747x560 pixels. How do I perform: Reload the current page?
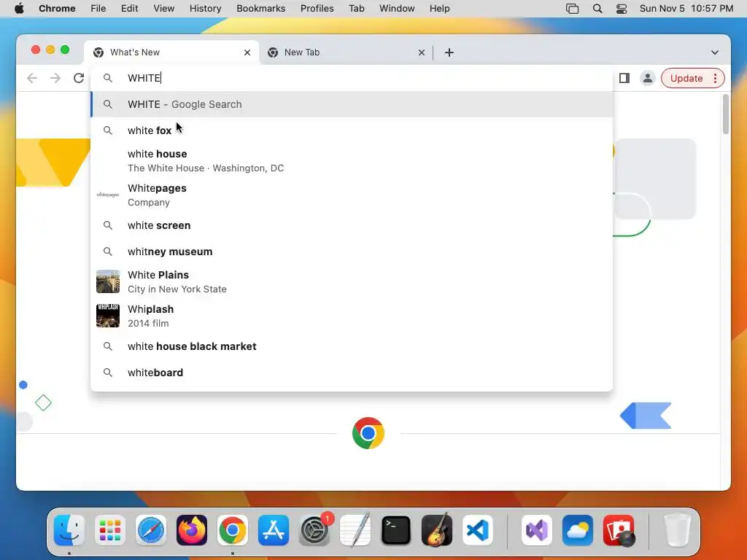79,78
